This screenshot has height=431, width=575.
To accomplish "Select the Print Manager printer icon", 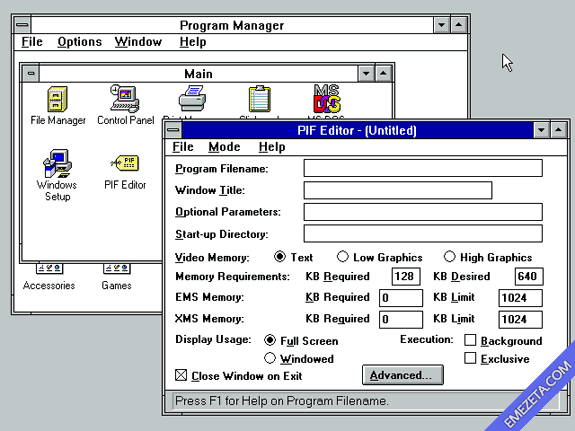I will (192, 98).
